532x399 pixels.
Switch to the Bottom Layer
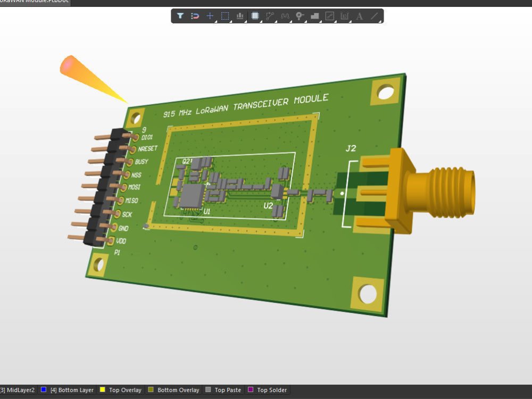click(x=71, y=390)
